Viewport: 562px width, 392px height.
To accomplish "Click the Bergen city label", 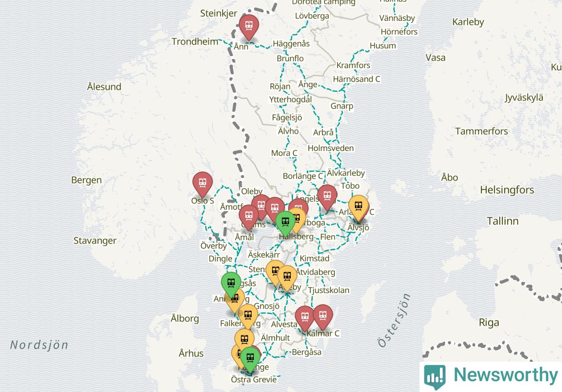I will click(86, 180).
